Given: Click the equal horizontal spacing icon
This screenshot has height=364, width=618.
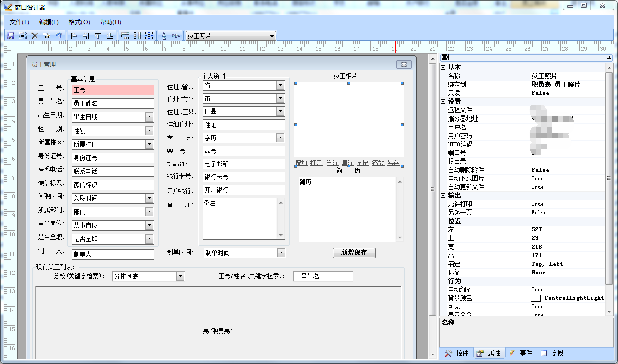Looking at the screenshot, I should (176, 36).
